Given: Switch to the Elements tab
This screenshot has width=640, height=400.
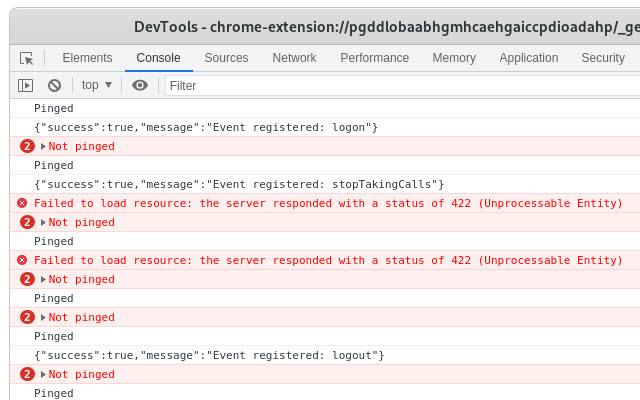Looking at the screenshot, I should [x=87, y=58].
